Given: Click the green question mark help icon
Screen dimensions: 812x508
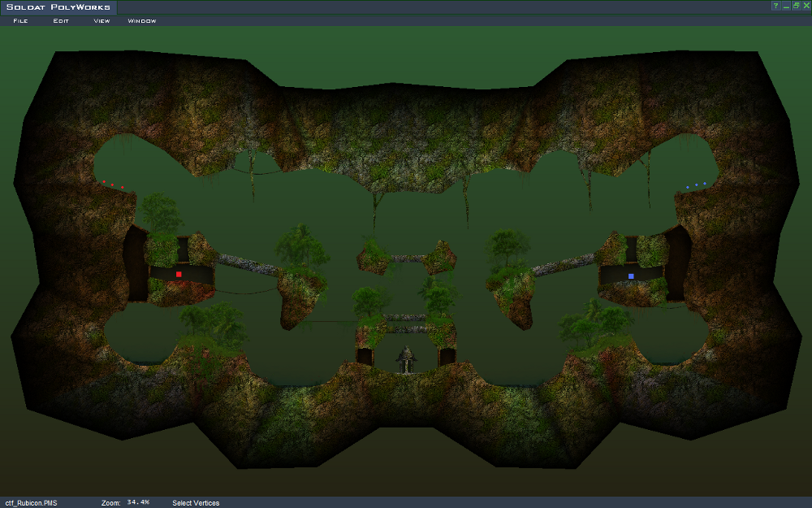Looking at the screenshot, I should (x=776, y=5).
